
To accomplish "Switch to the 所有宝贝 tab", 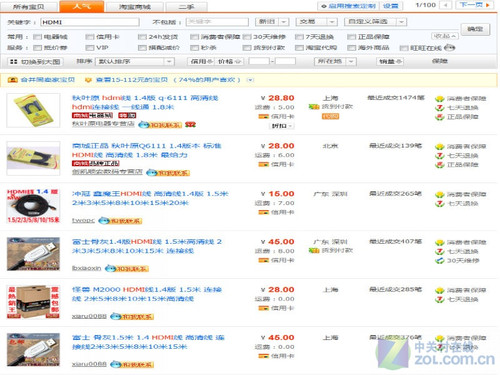I will coord(28,7).
